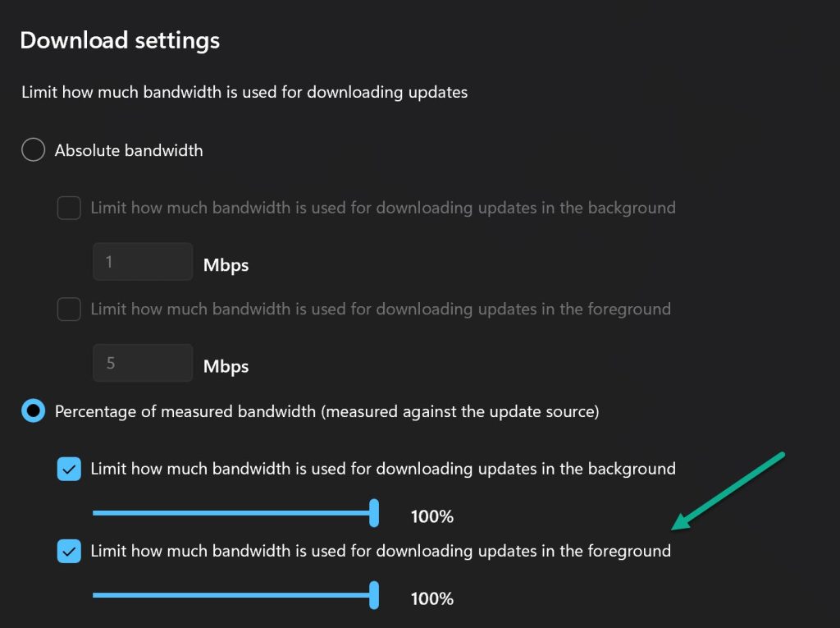Click the background bandwidth percentage slider handle
840x628 pixels.
[374, 512]
